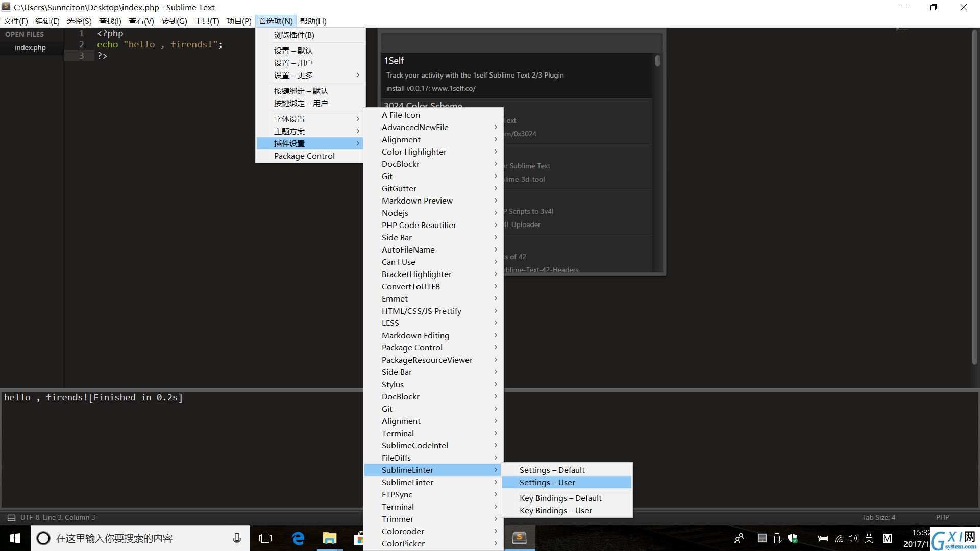Open the 帮助(H) menu
The width and height of the screenshot is (980, 551).
point(313,21)
